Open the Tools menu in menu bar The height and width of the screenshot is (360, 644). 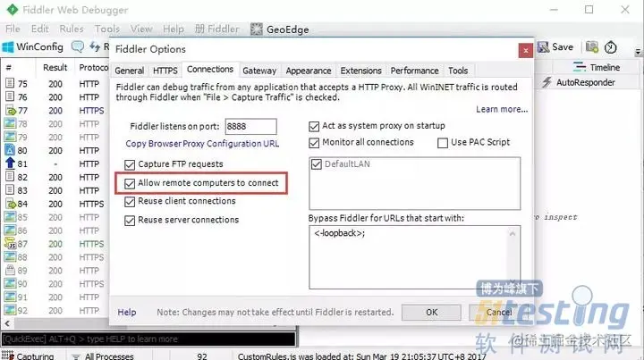107,29
